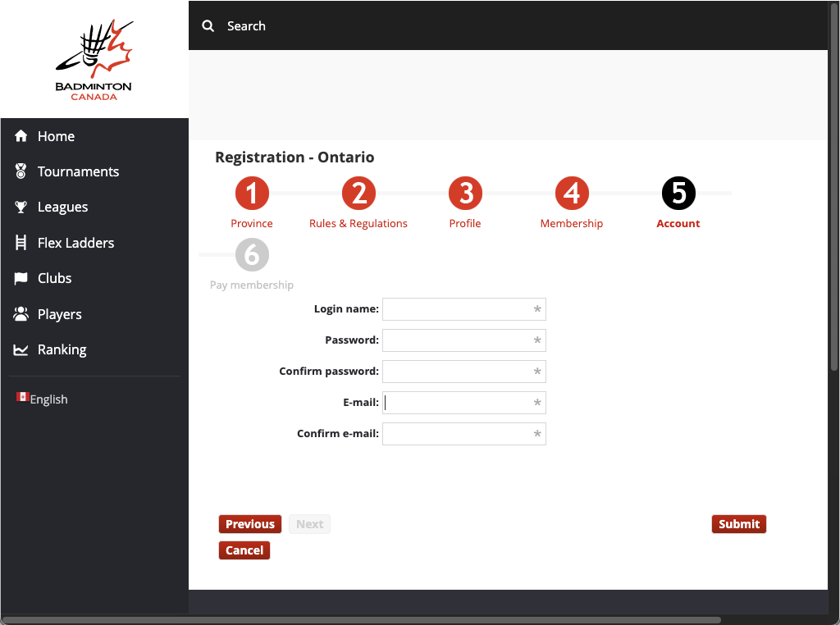Focus the Confirm password input field

click(x=464, y=371)
